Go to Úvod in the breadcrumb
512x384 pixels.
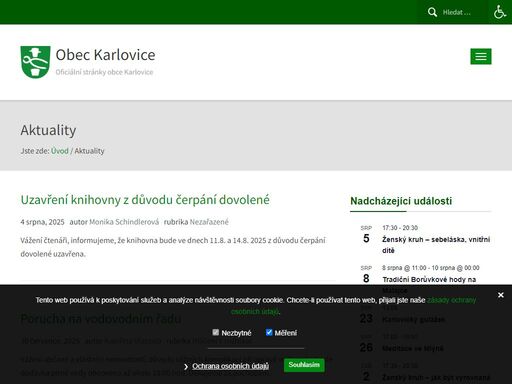pos(60,151)
